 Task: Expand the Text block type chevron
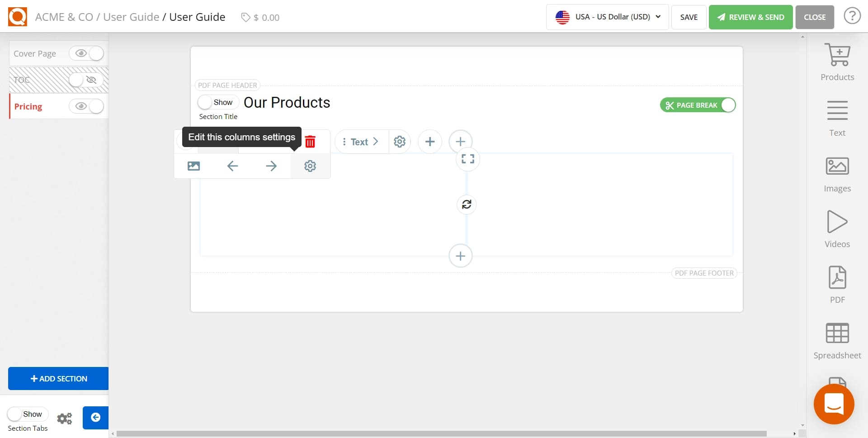(377, 141)
